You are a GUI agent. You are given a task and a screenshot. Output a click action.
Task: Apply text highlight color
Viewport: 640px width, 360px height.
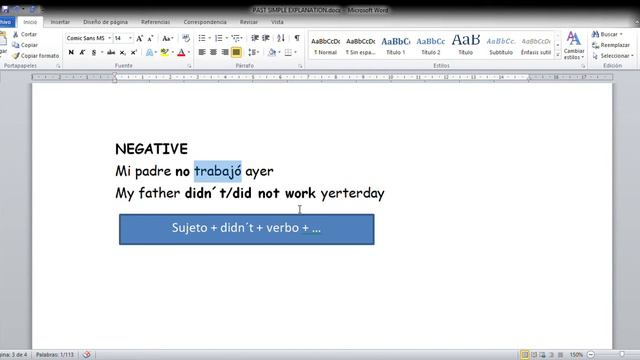point(164,52)
